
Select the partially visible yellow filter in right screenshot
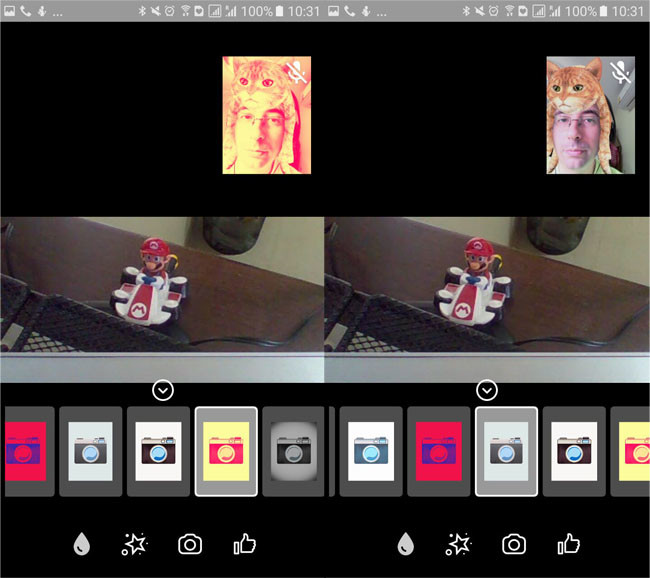tap(630, 451)
